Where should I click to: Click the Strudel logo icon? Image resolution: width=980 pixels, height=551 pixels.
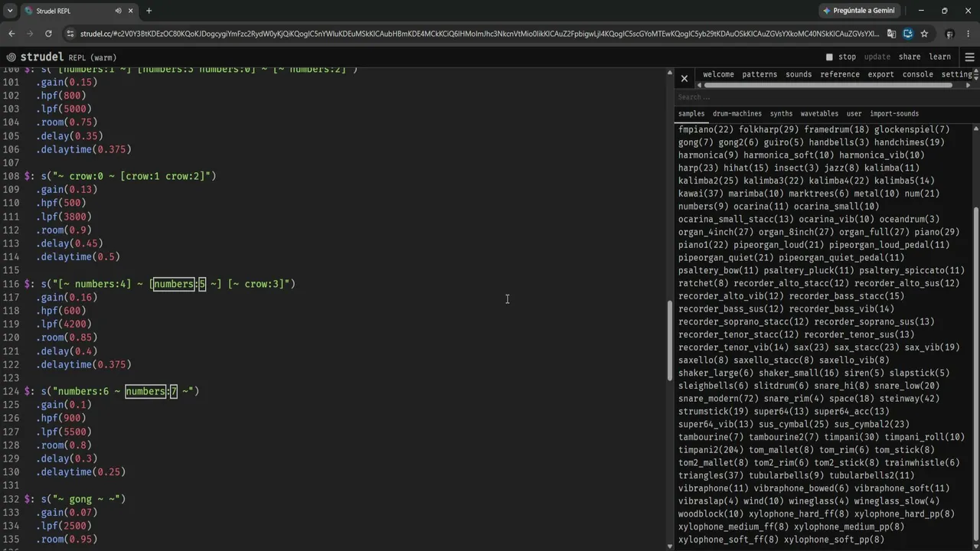(x=11, y=57)
